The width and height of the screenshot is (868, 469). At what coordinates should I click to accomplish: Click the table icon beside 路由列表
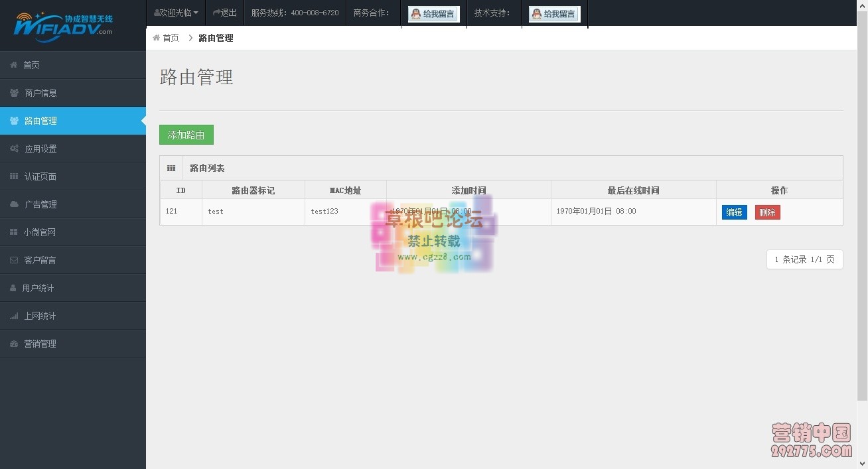(171, 168)
